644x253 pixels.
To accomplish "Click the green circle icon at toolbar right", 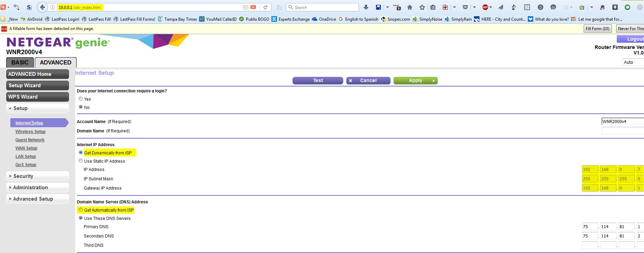I will click(x=627, y=7).
